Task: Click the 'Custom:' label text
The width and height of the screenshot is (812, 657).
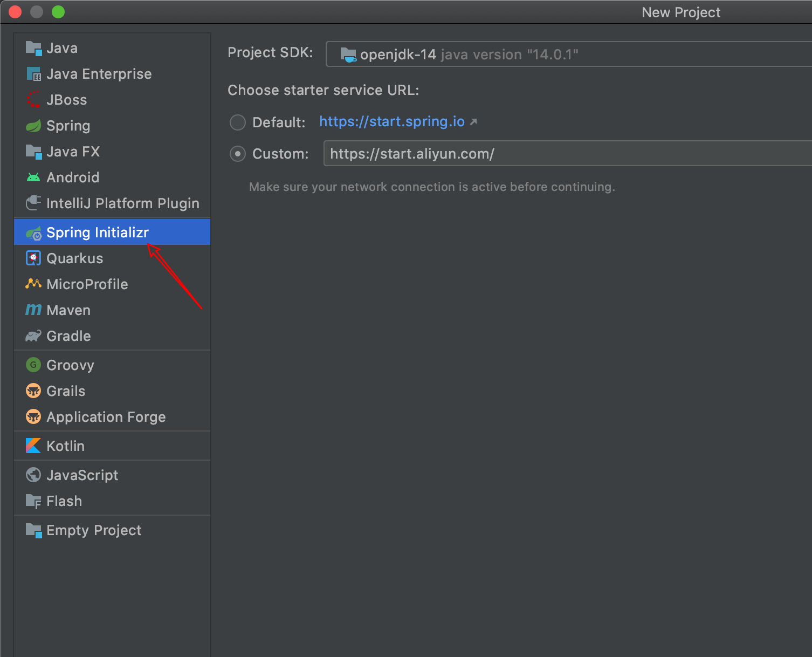Action: click(x=280, y=154)
